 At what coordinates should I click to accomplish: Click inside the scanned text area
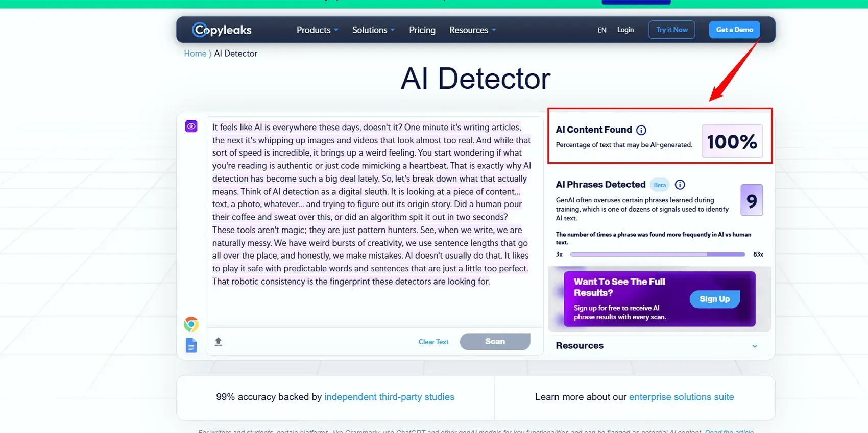[373, 204]
